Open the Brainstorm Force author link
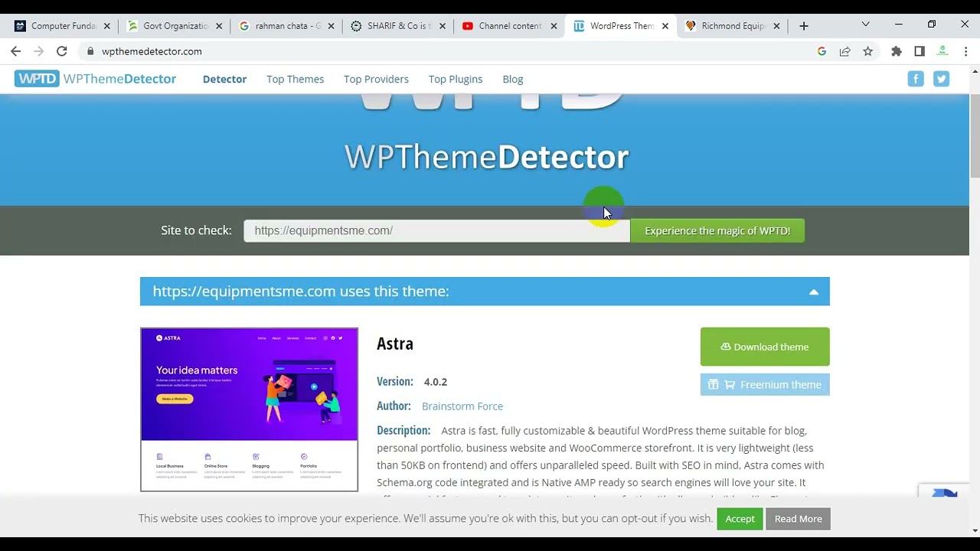This screenshot has width=980, height=551. [462, 406]
